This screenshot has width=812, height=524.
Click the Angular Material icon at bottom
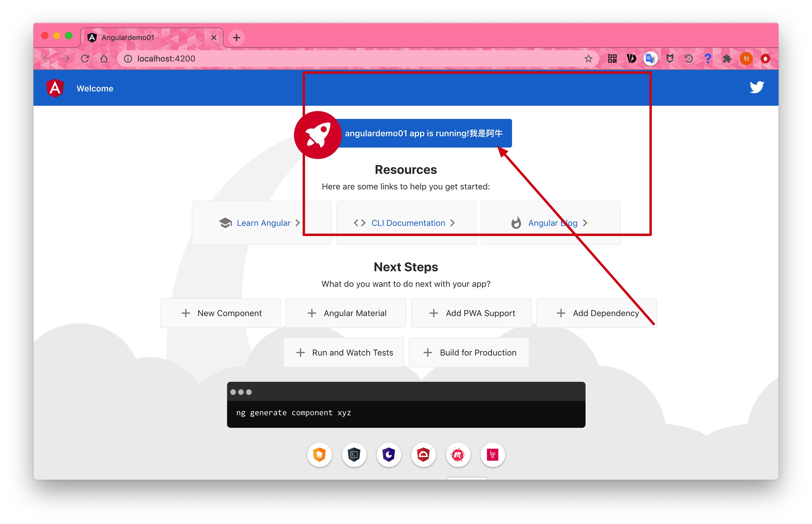[320, 455]
